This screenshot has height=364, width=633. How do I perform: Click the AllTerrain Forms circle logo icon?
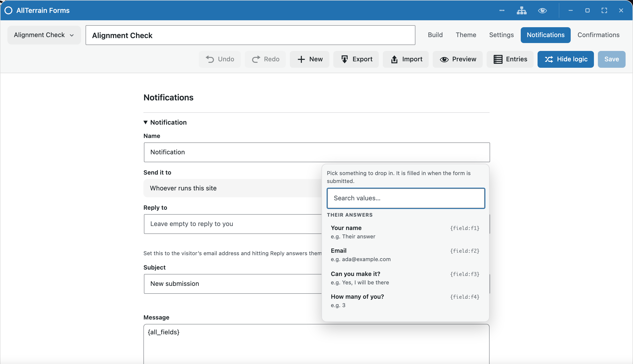point(8,10)
